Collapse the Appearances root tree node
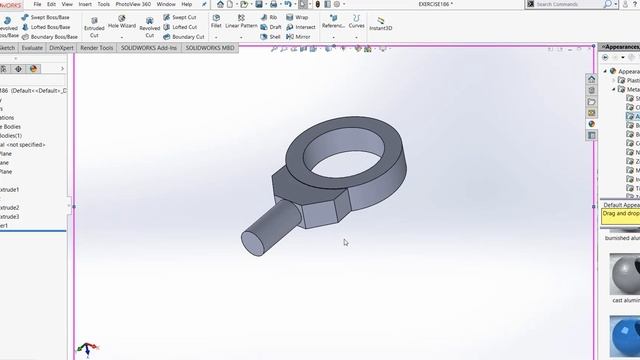This screenshot has height=360, width=640. (605, 71)
